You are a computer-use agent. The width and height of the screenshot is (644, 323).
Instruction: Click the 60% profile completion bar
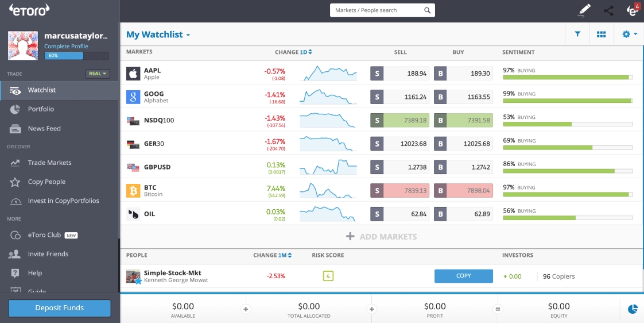click(76, 56)
